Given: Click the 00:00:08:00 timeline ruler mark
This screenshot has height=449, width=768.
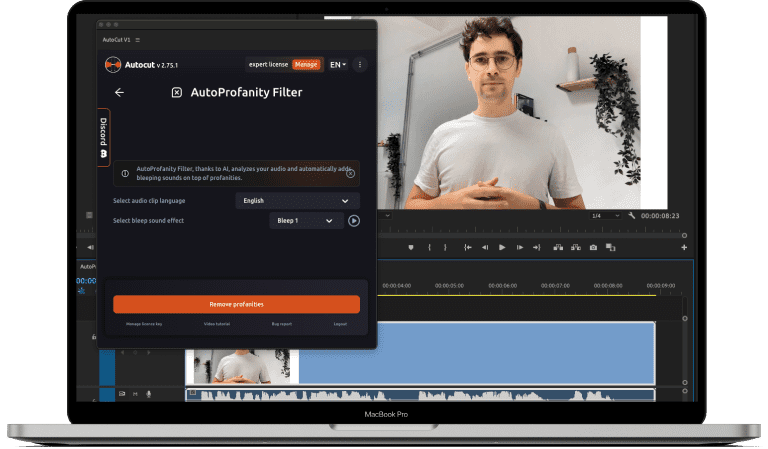Looking at the screenshot, I should (x=608, y=285).
